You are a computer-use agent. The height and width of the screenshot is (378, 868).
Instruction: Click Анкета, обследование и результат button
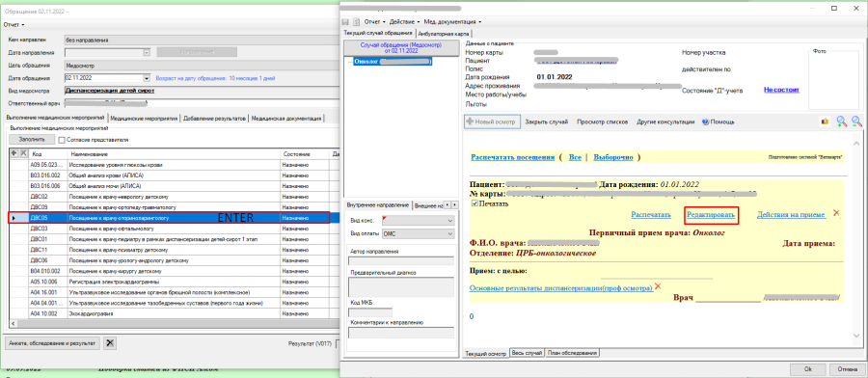coord(53,343)
